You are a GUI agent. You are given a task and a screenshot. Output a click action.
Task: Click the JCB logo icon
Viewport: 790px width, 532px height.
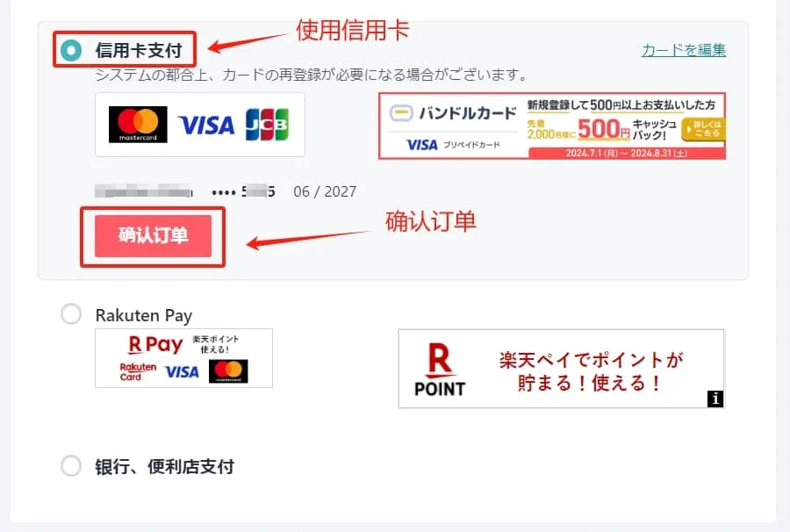[267, 125]
